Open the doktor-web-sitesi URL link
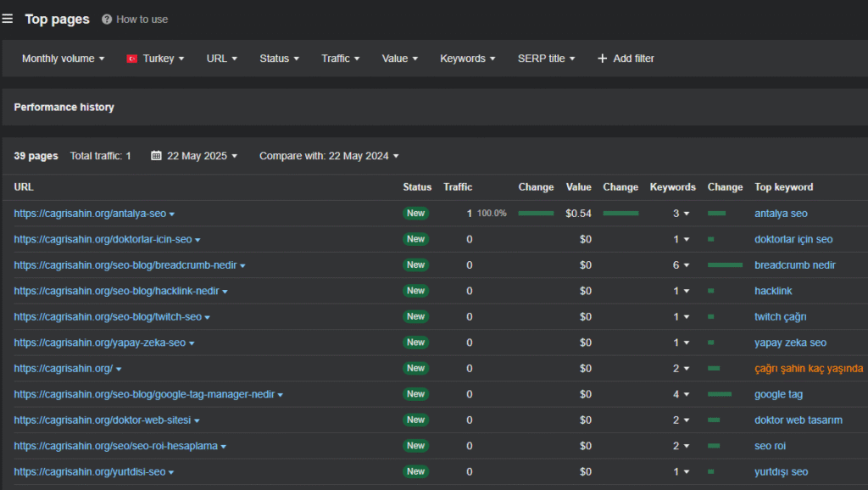Screen dimensions: 868x490 pyautogui.click(x=103, y=420)
